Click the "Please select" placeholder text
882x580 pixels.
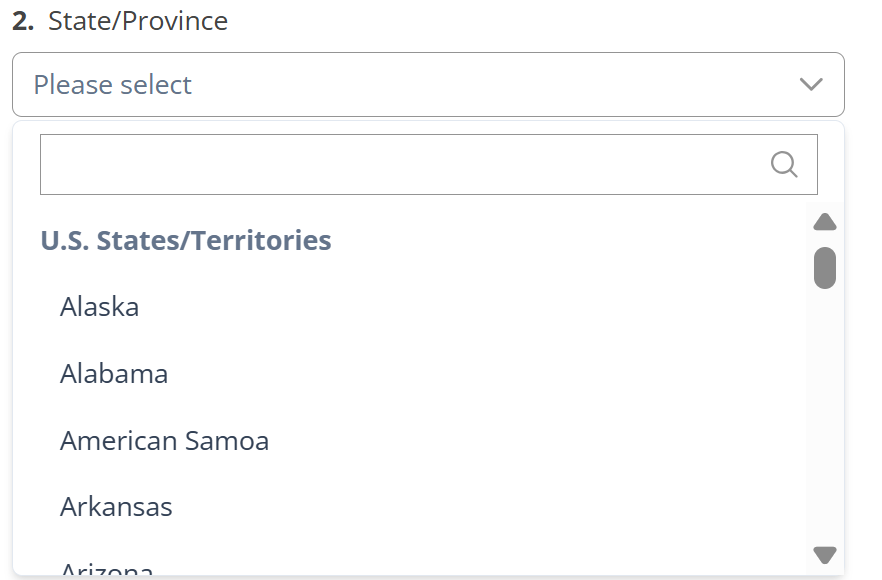click(112, 85)
